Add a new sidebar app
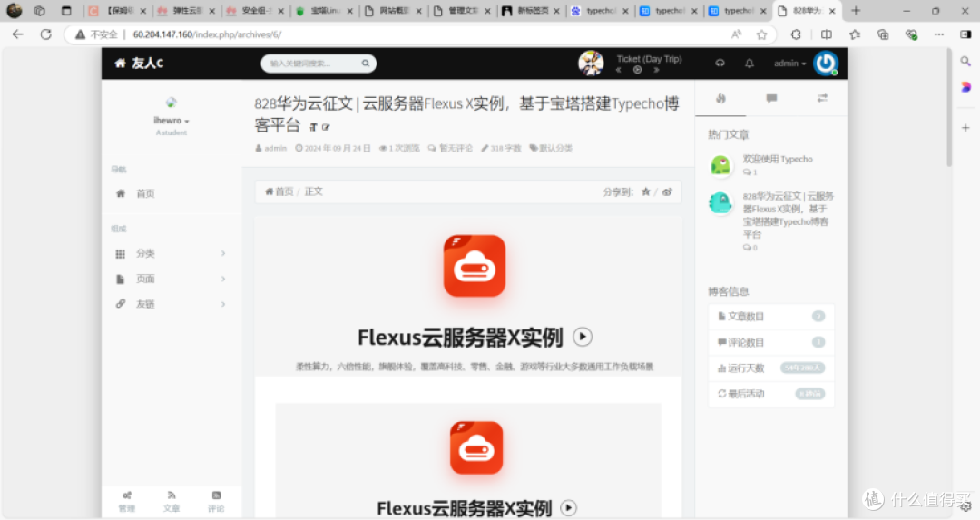 [965, 127]
